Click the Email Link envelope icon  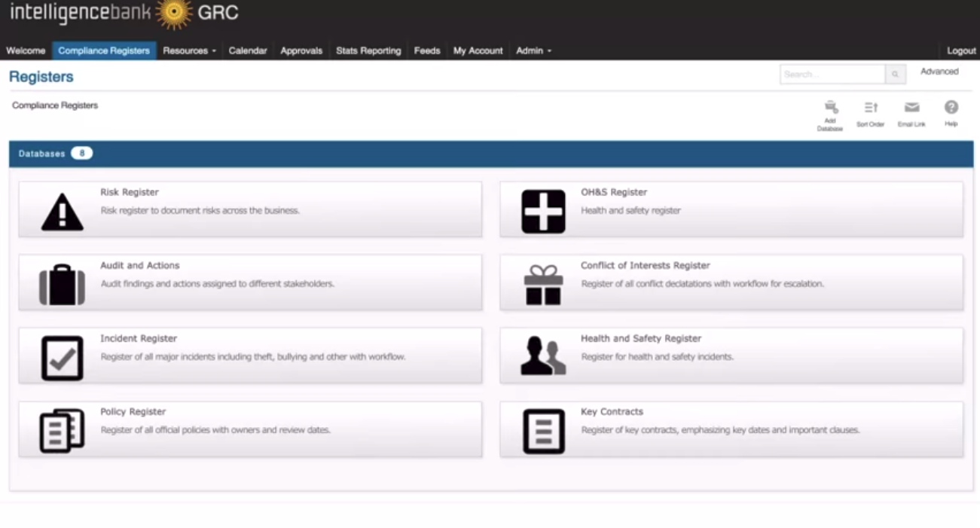(x=911, y=108)
